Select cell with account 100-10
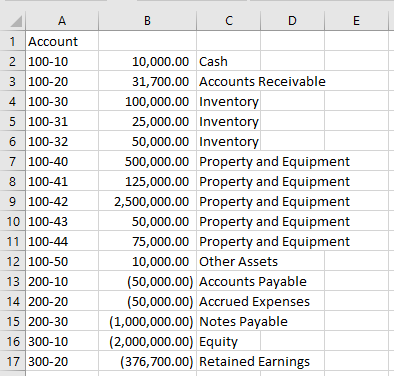The height and width of the screenshot is (376, 394). pos(62,61)
